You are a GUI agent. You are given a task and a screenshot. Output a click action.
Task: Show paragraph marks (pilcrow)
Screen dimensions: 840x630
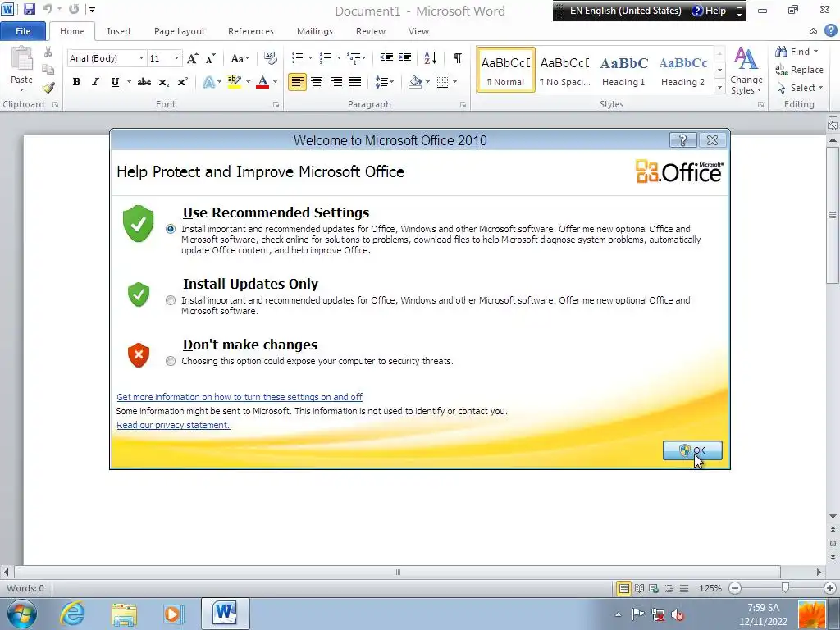point(458,58)
